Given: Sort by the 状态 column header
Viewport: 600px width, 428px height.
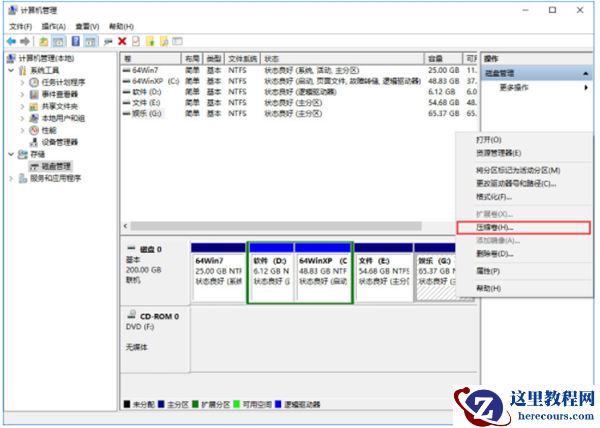Looking at the screenshot, I should tap(342, 59).
